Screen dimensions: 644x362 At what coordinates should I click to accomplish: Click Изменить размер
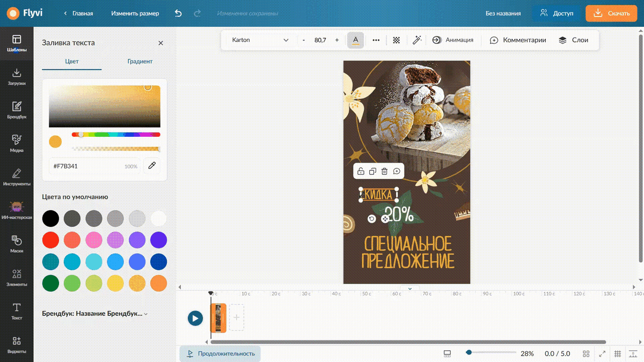tap(135, 13)
